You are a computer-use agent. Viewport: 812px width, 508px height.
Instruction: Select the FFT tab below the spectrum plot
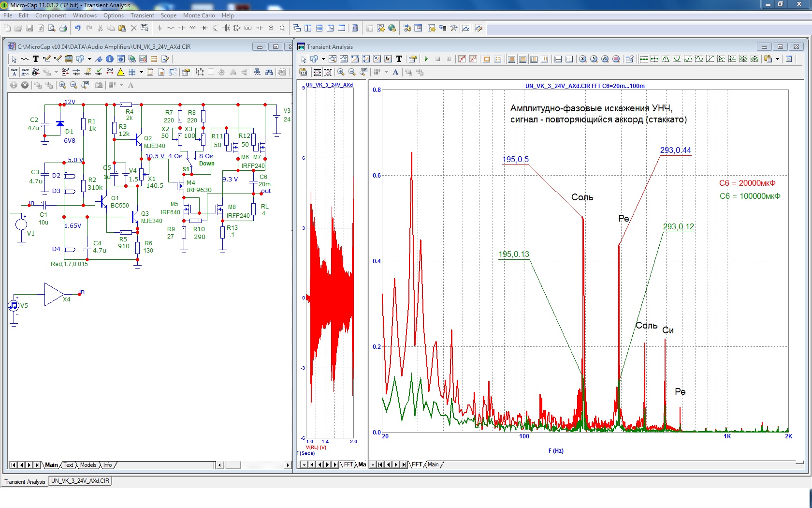pos(417,464)
